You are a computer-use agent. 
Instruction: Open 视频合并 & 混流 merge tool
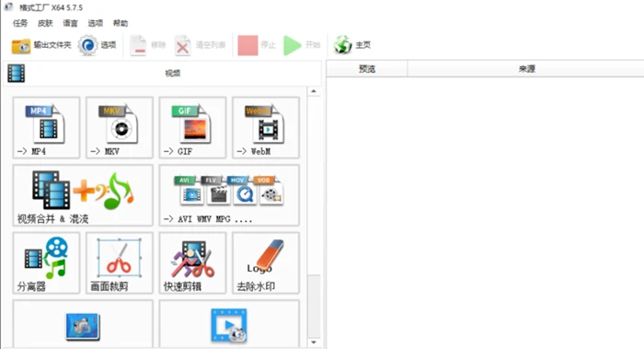83,195
